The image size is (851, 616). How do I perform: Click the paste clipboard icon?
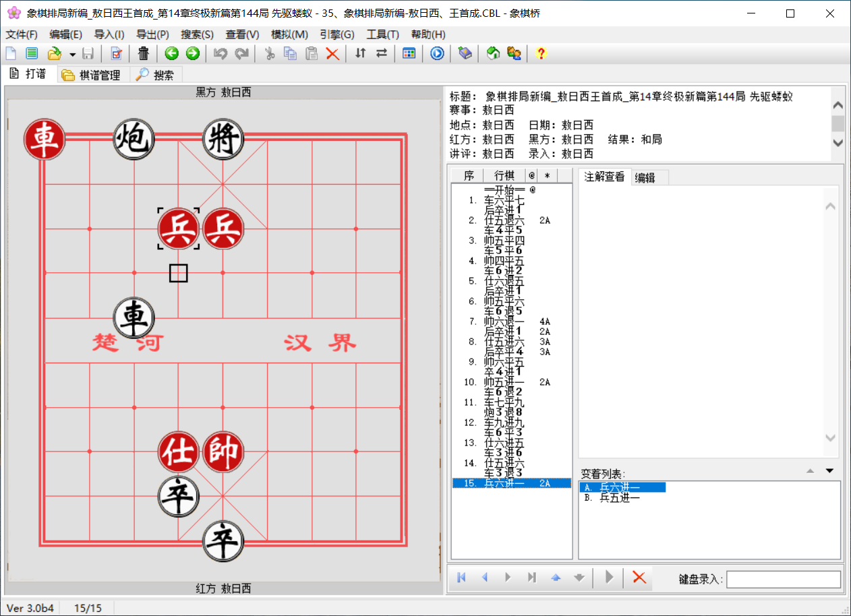pos(311,54)
